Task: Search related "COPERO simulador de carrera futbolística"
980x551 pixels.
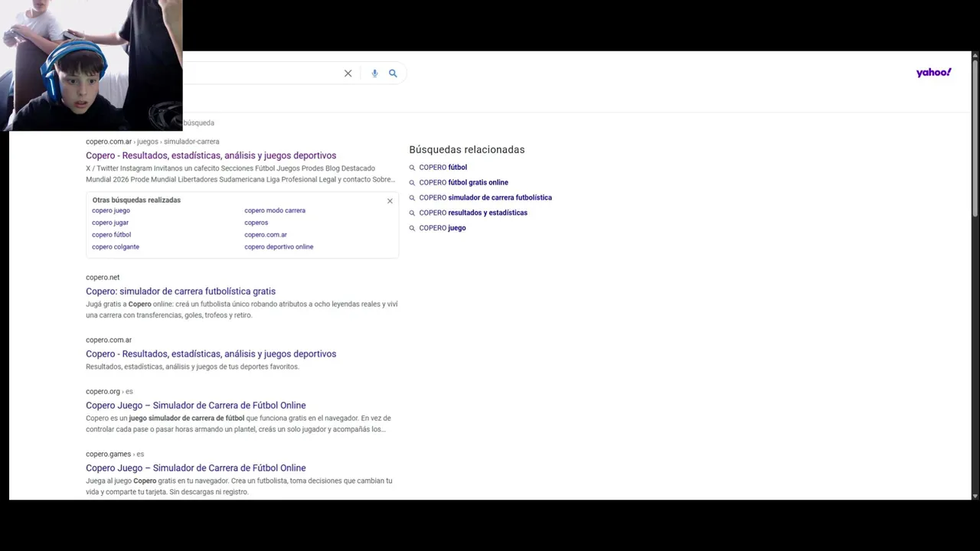Action: click(485, 198)
